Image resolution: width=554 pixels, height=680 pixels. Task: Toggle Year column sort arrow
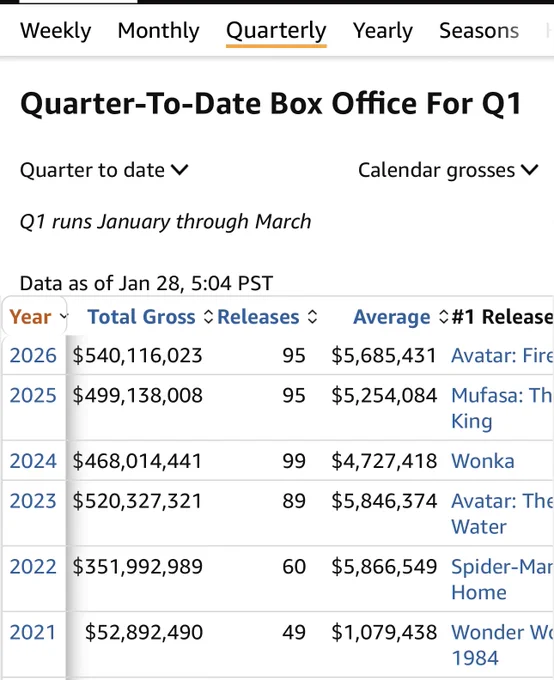tap(64, 317)
